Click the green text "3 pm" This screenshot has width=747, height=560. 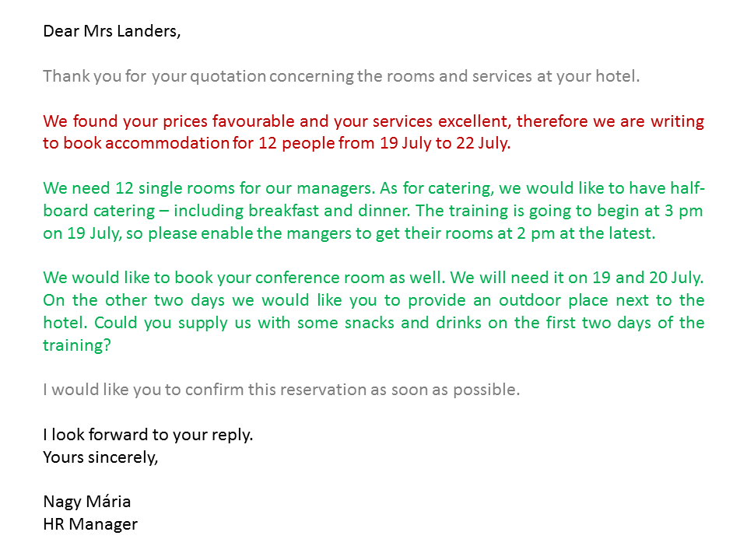688,211
